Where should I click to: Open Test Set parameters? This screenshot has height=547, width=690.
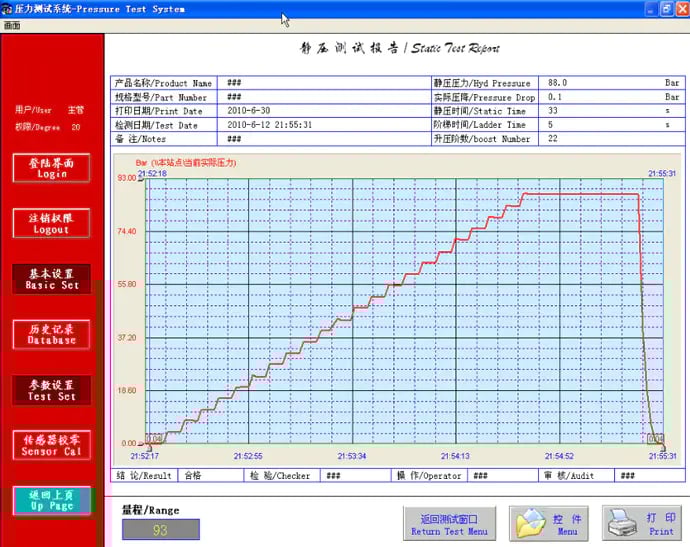[51, 390]
